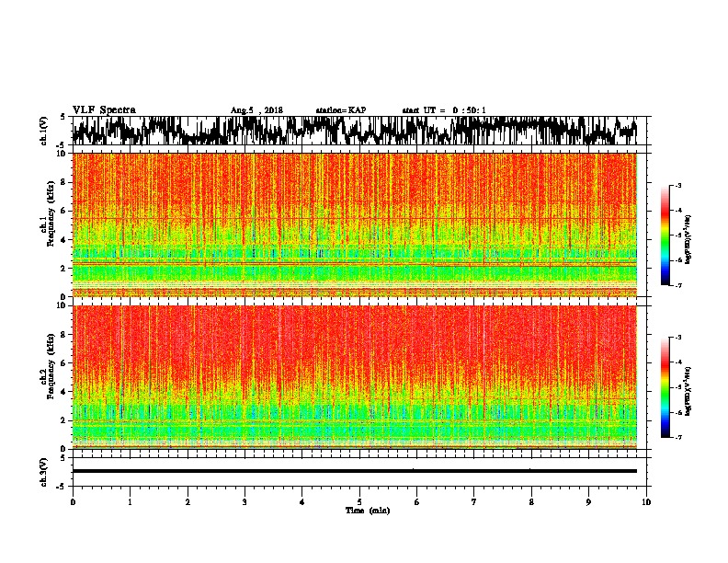Viewport: 728px width, 563px height.
Task: Click the "VLF Spectra" plot title
Action: (105, 110)
